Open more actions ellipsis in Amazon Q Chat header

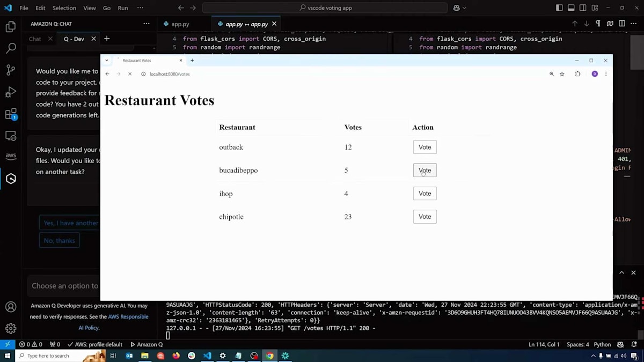pos(147,24)
